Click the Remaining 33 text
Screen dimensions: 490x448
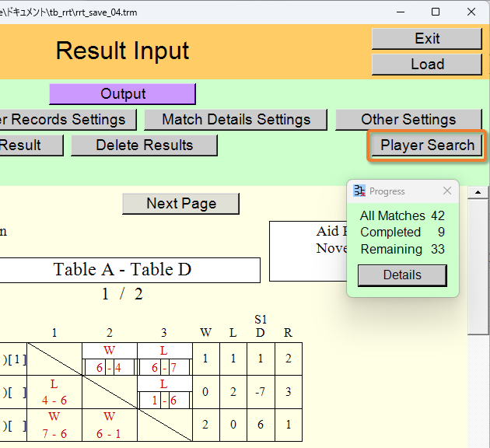coord(403,250)
